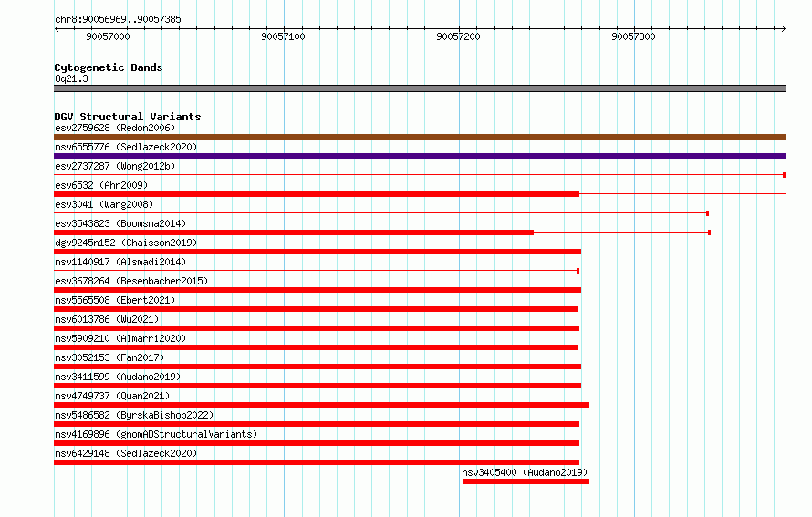The width and height of the screenshot is (812, 517).
Task: Click the esv3041 right end marker
Action: [x=707, y=213]
